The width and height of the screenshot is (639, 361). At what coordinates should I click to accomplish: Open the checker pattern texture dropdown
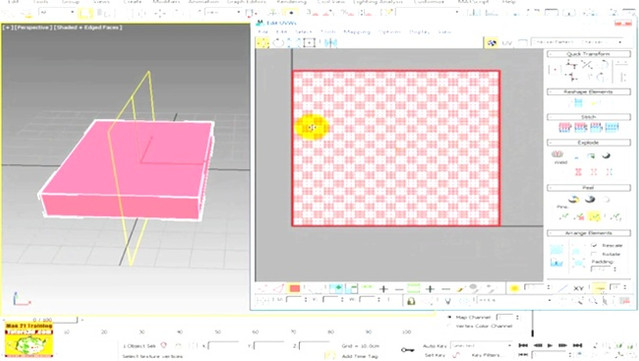click(578, 42)
